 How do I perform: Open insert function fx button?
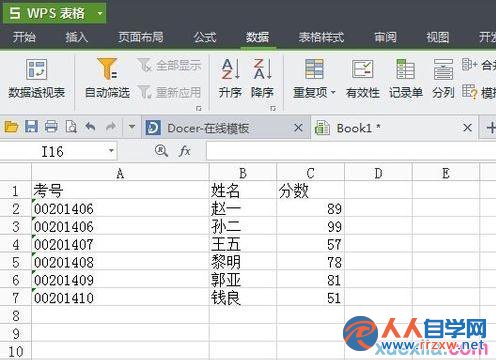click(x=184, y=151)
